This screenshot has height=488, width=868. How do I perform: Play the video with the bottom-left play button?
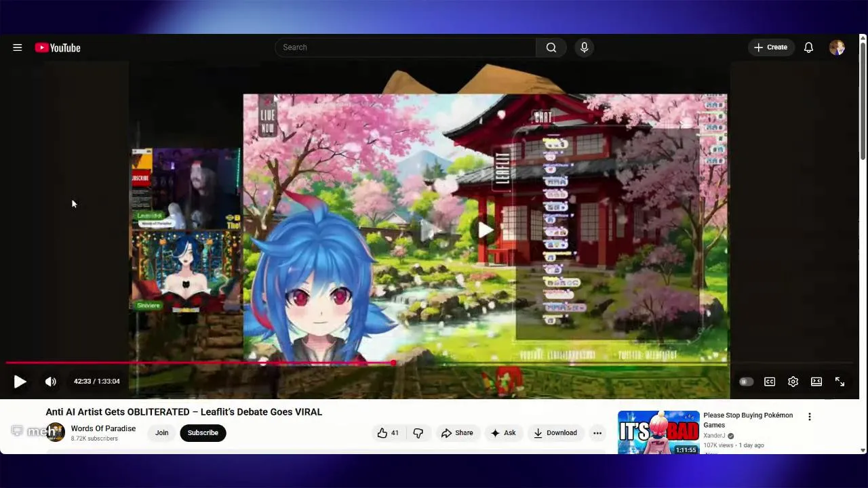[x=20, y=382]
